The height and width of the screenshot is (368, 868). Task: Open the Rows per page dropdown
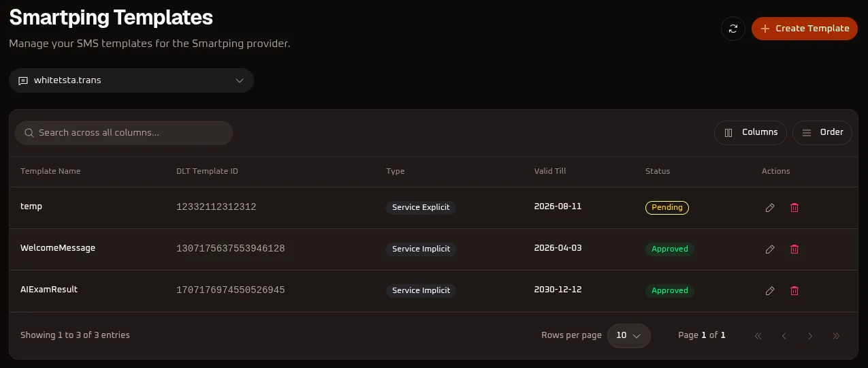click(629, 335)
